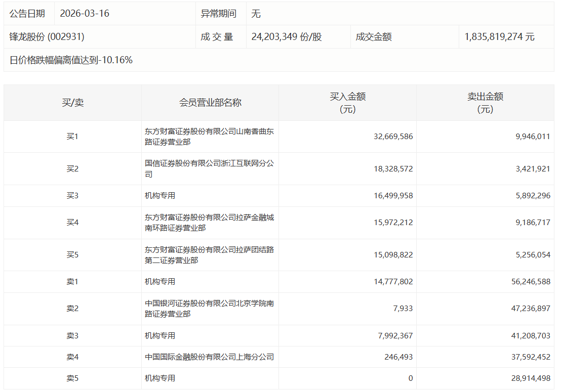
Task: Open 中国银河证券 北京学院南路 branch name
Action: (x=209, y=309)
